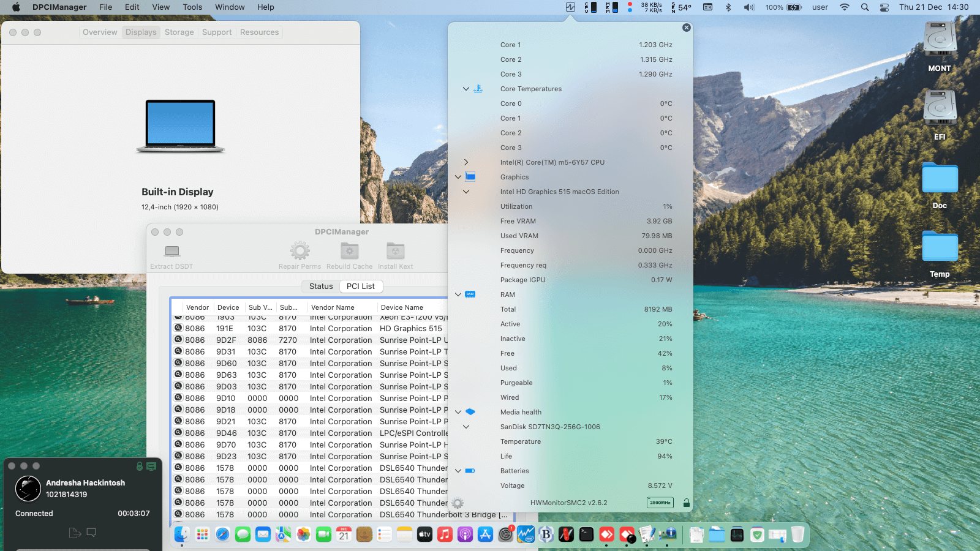980x551 pixels.
Task: Click the Repair Perms gear icon
Action: coord(300,251)
